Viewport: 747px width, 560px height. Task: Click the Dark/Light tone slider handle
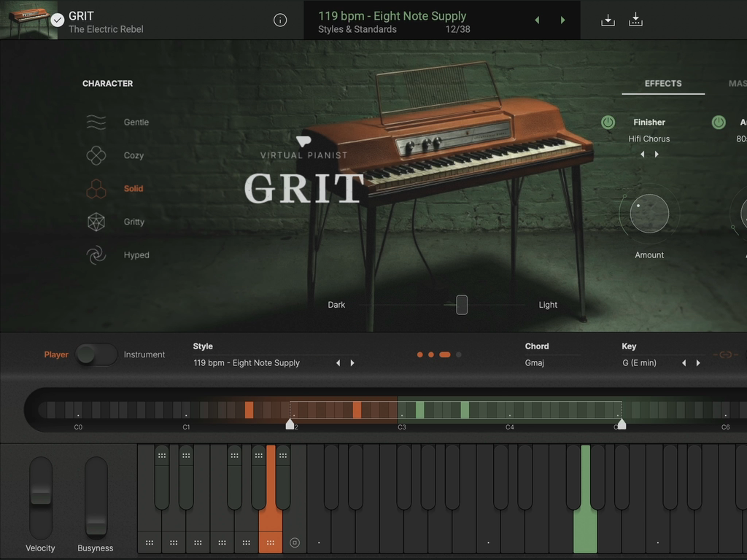tap(462, 305)
